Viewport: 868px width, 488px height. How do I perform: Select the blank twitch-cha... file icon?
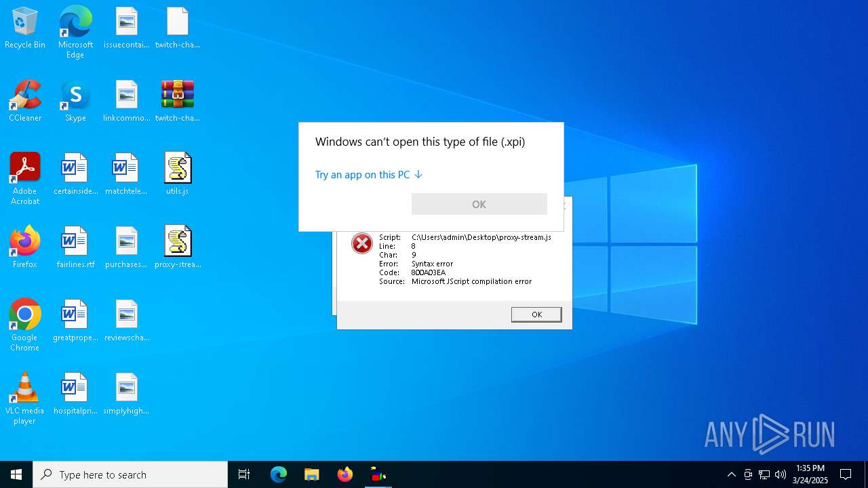(178, 28)
